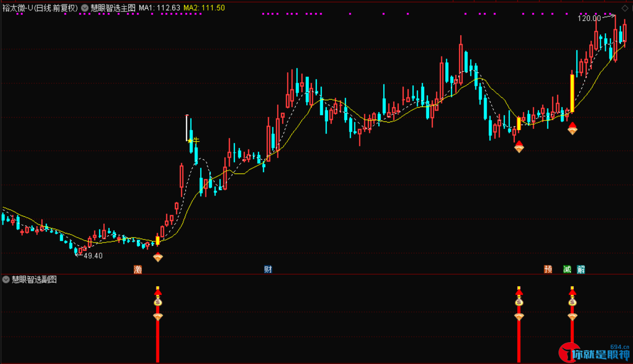Click the teal 解 unlock marker

pyautogui.click(x=581, y=269)
